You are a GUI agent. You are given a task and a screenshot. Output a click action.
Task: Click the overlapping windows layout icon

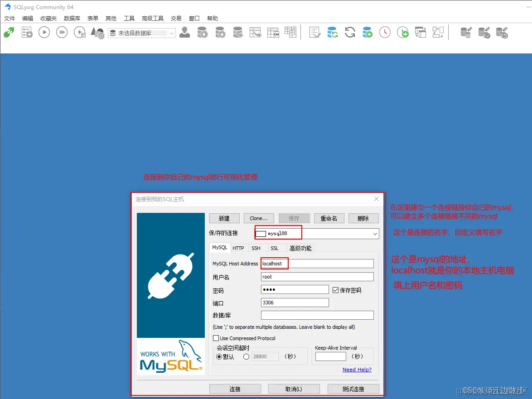[421, 33]
